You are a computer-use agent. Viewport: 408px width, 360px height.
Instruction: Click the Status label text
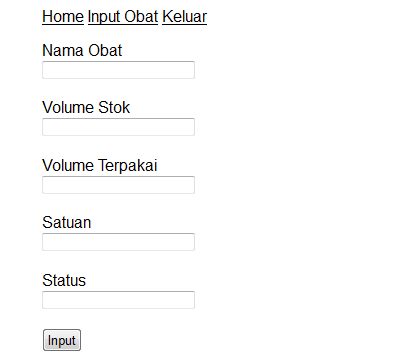point(64,281)
